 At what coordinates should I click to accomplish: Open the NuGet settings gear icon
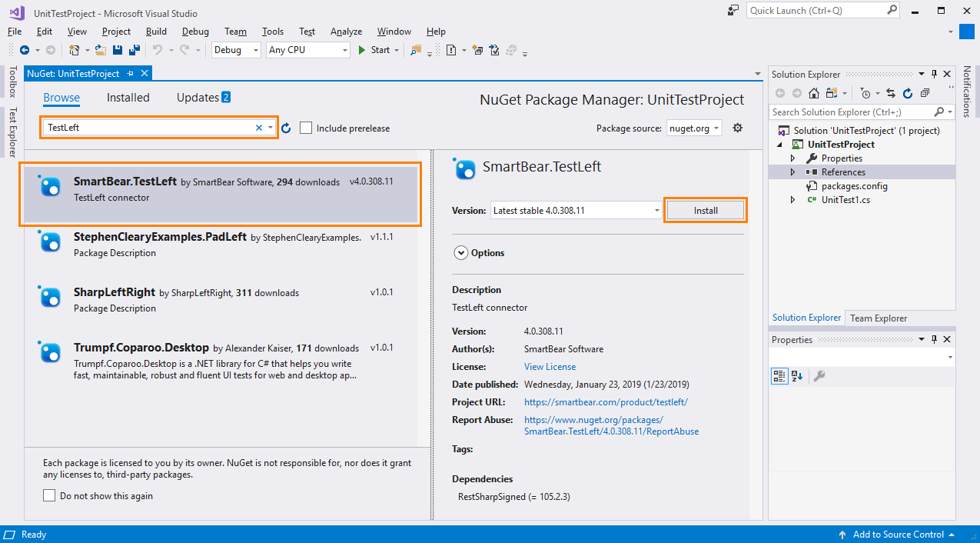(x=737, y=128)
